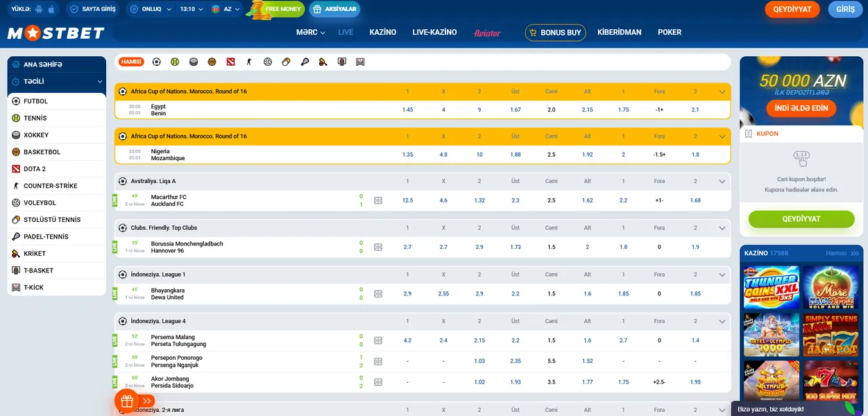The image size is (868, 416).
Task: Open the orange gift box icon
Action: pos(127,400)
